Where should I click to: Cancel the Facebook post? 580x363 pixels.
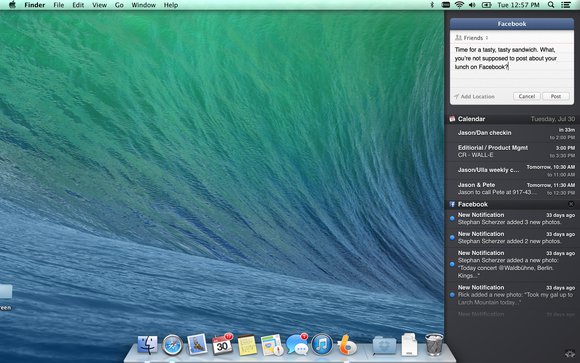pos(527,96)
